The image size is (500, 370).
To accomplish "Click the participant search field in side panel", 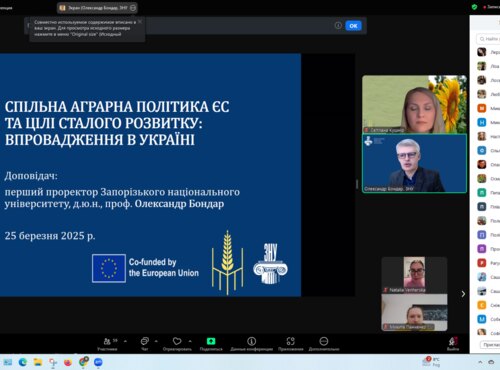I will (489, 39).
